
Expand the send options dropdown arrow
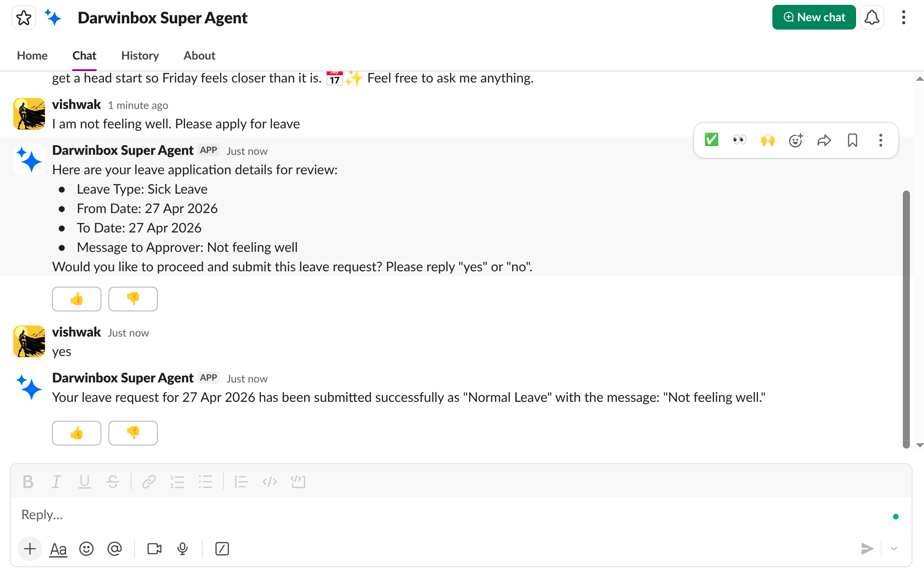[894, 549]
